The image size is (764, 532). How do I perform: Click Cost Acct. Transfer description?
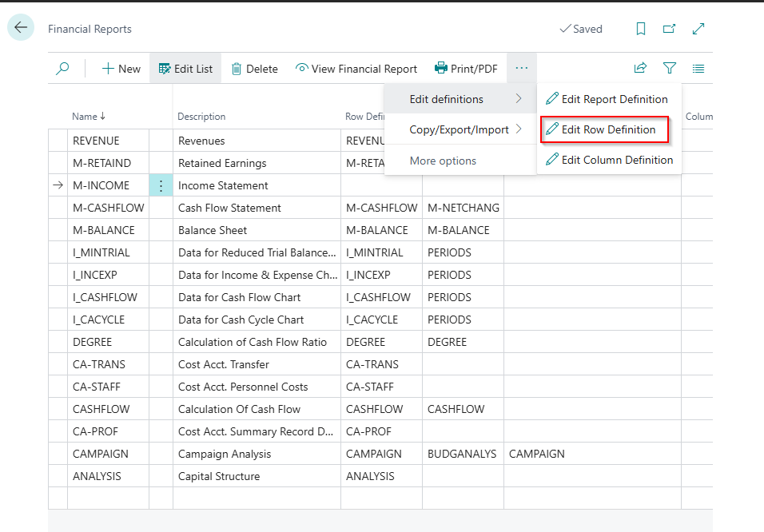click(257, 365)
